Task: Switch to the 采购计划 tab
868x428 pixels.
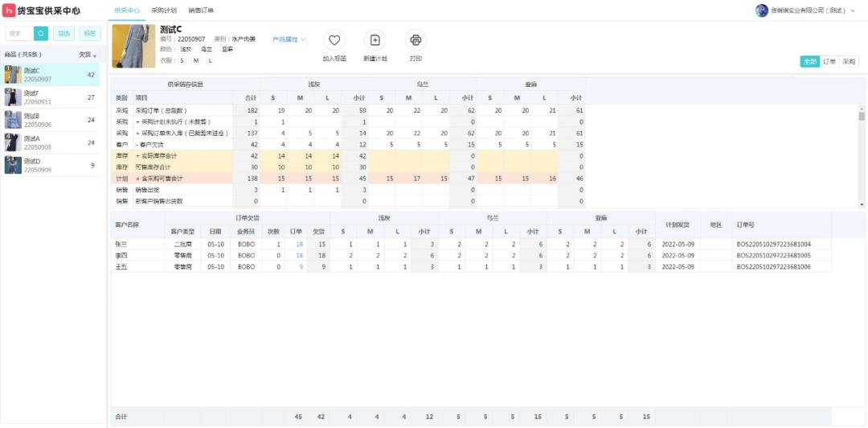Action: (x=163, y=10)
